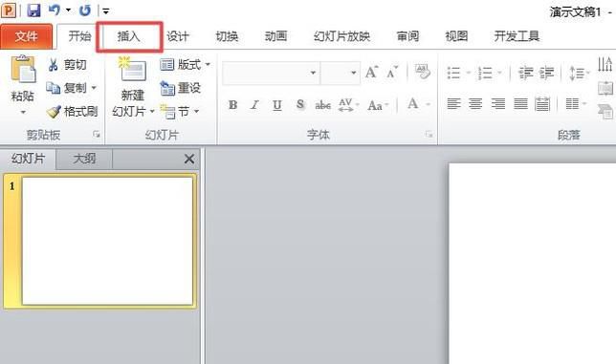This screenshot has height=364, width=616.
Task: Open the 剪贴板 clipboard pane launcher
Action: (x=97, y=135)
